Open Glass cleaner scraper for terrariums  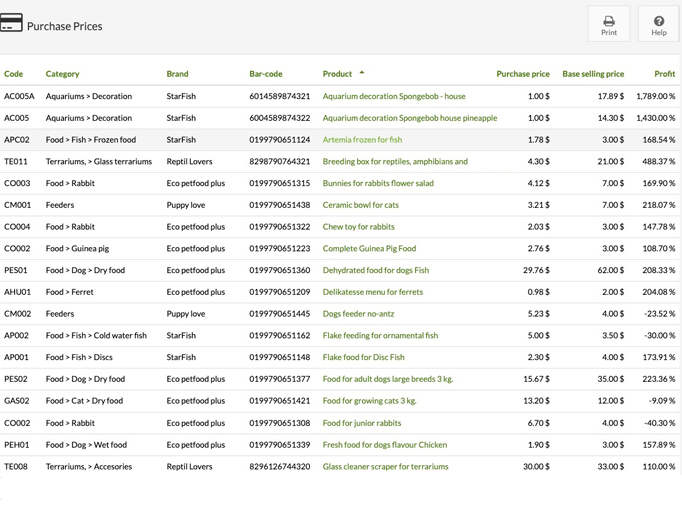tap(385, 466)
